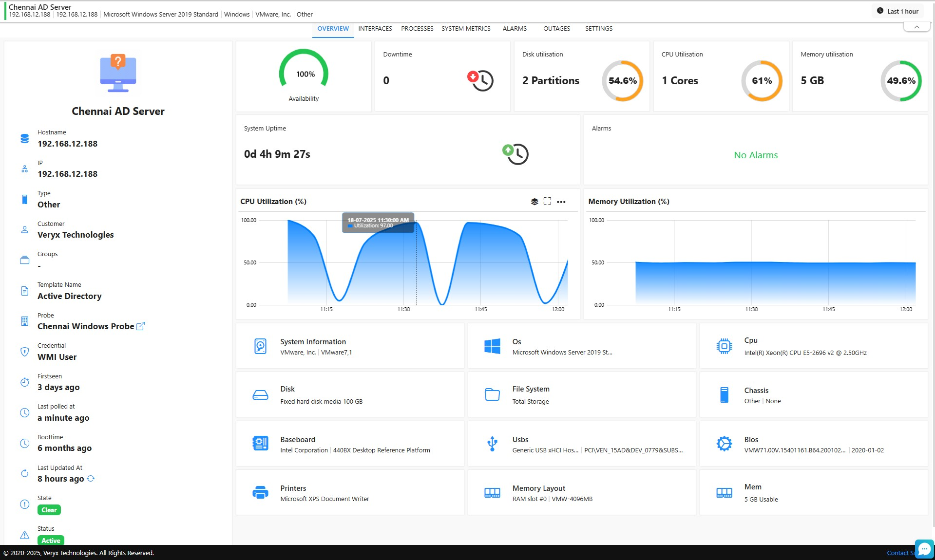Switch to the Interfaces tab

[375, 29]
